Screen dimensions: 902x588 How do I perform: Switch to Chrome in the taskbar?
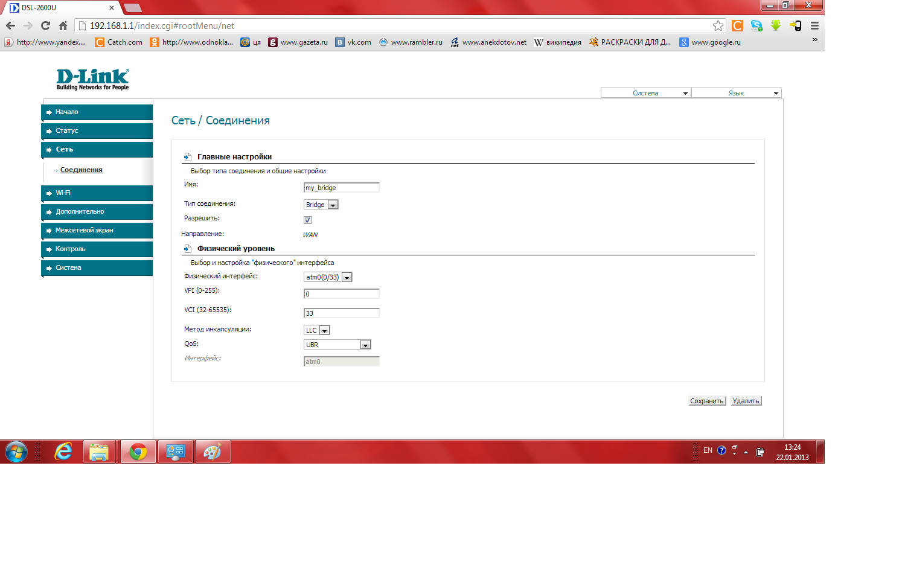point(138,452)
